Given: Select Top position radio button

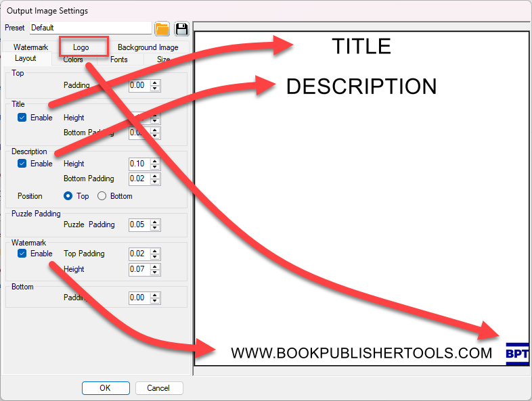Looking at the screenshot, I should click(x=68, y=196).
